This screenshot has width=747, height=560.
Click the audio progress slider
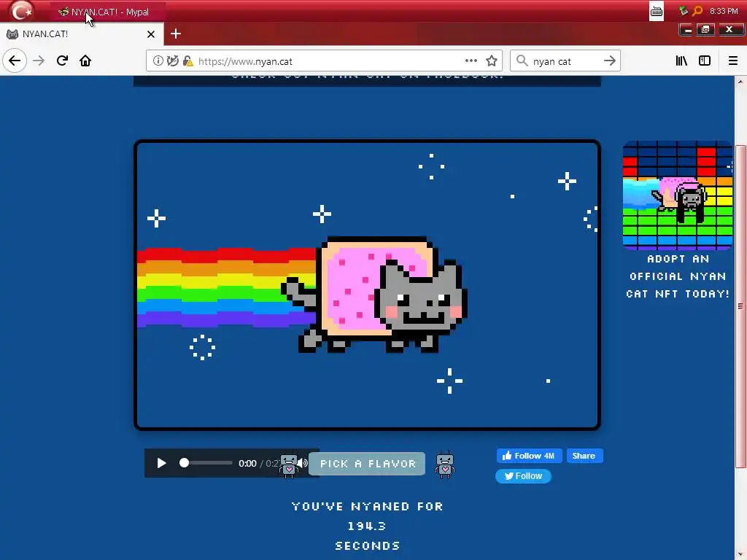click(206, 463)
